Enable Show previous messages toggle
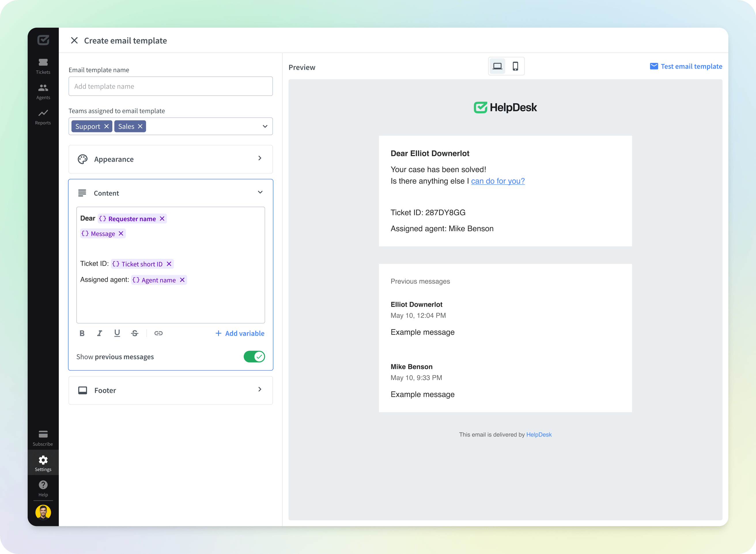Viewport: 756px width, 554px height. 254,357
